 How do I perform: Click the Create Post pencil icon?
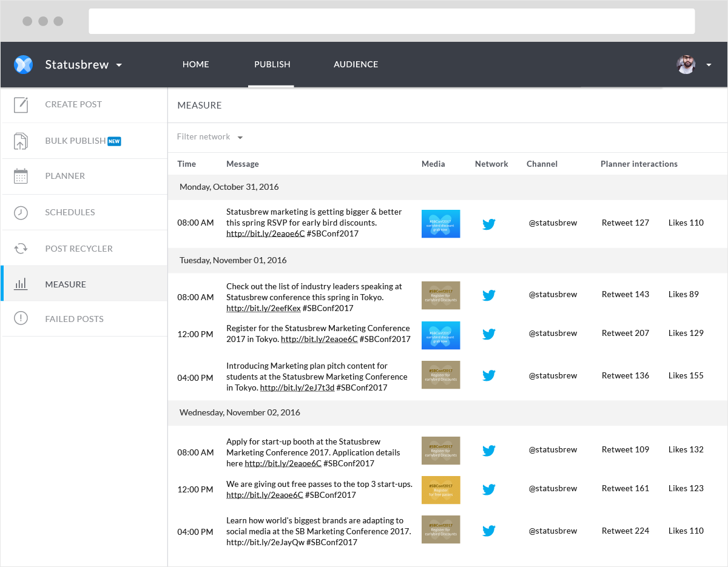pos(21,104)
